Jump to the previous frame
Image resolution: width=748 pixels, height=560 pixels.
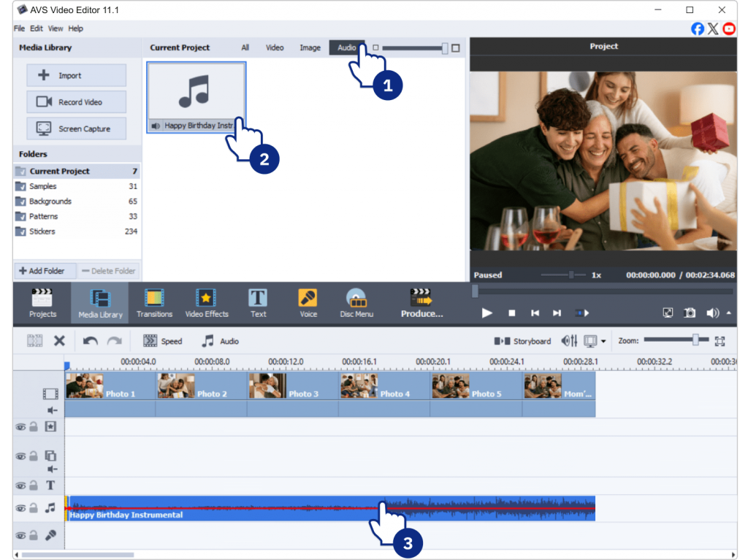click(535, 313)
